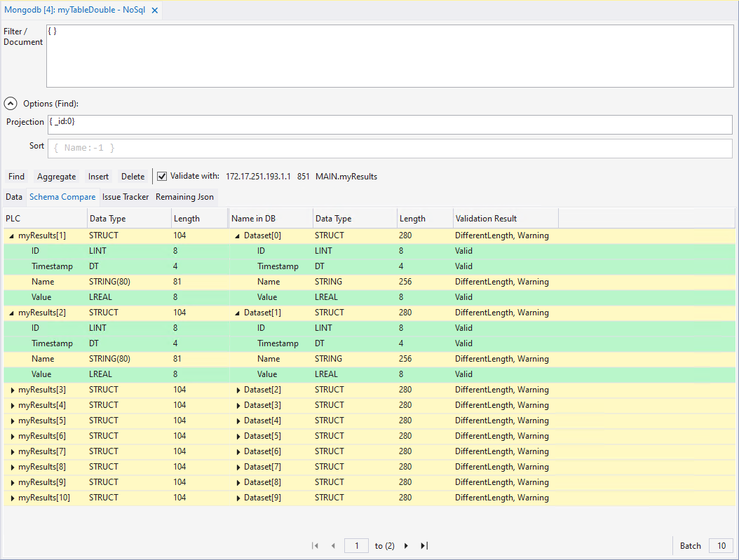The width and height of the screenshot is (739, 560).
Task: Open the Remaining Json tab
Action: tap(185, 197)
